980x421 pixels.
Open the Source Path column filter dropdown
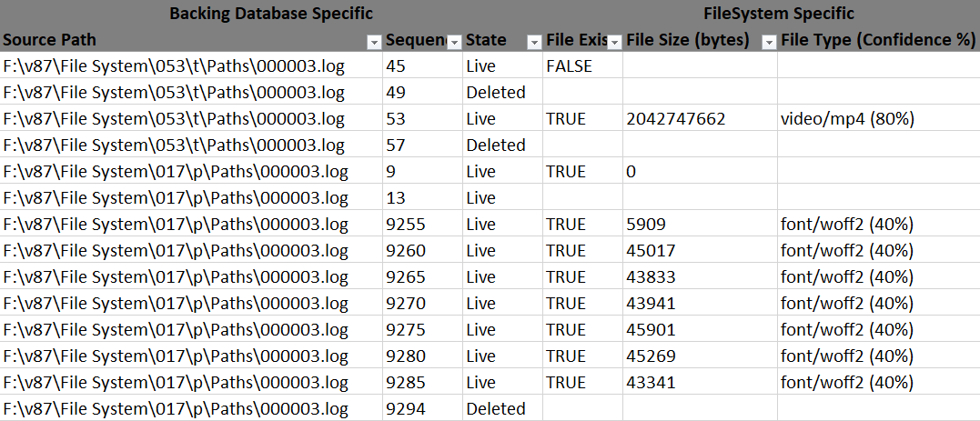[374, 42]
